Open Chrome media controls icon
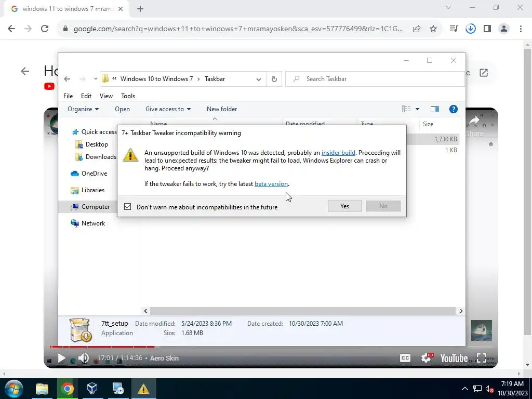532x399 pixels. (454, 29)
